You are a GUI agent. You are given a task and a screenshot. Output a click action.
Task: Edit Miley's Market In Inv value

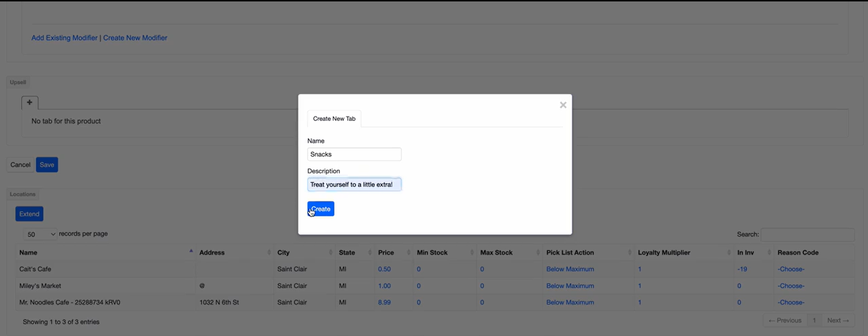pyautogui.click(x=739, y=286)
